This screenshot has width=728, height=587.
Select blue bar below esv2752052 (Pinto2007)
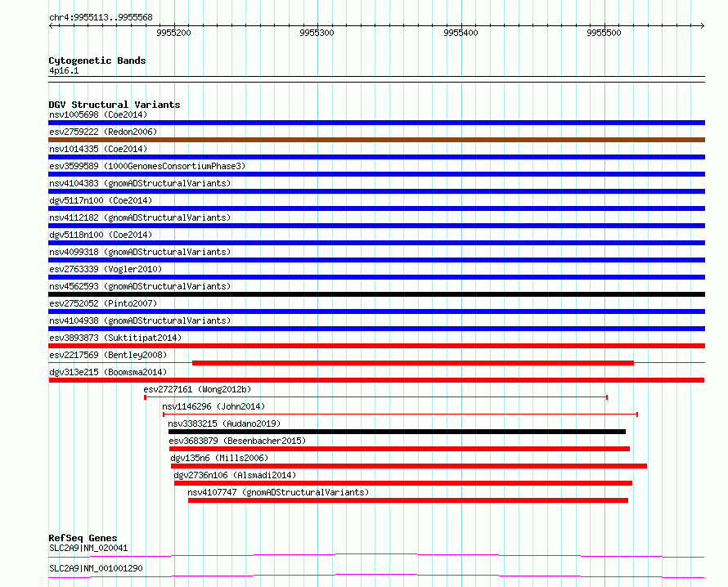point(376,311)
